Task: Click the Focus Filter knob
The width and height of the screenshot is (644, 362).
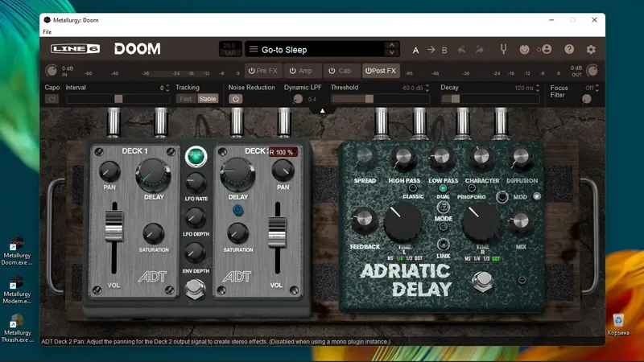Action: coord(587,99)
